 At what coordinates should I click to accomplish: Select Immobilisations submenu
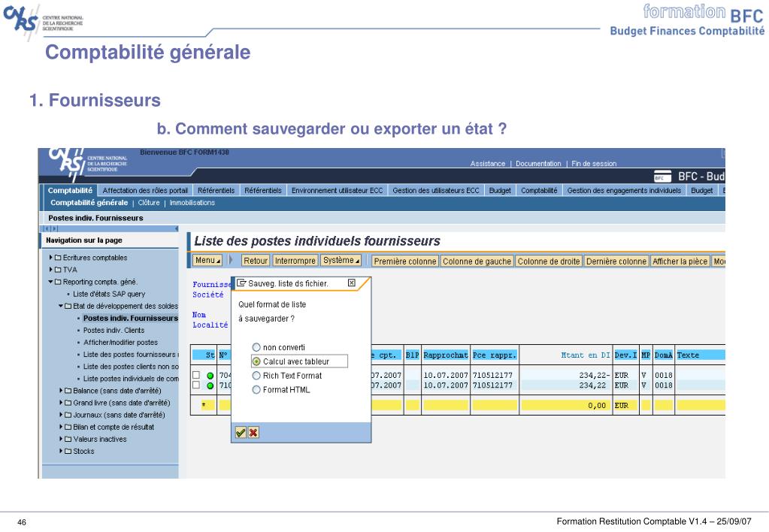pyautogui.click(x=192, y=202)
